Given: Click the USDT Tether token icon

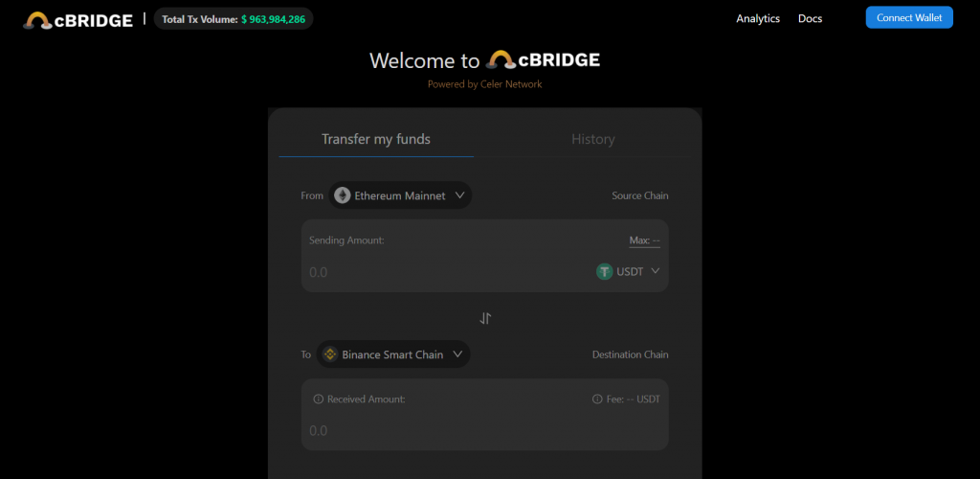Looking at the screenshot, I should tap(605, 271).
